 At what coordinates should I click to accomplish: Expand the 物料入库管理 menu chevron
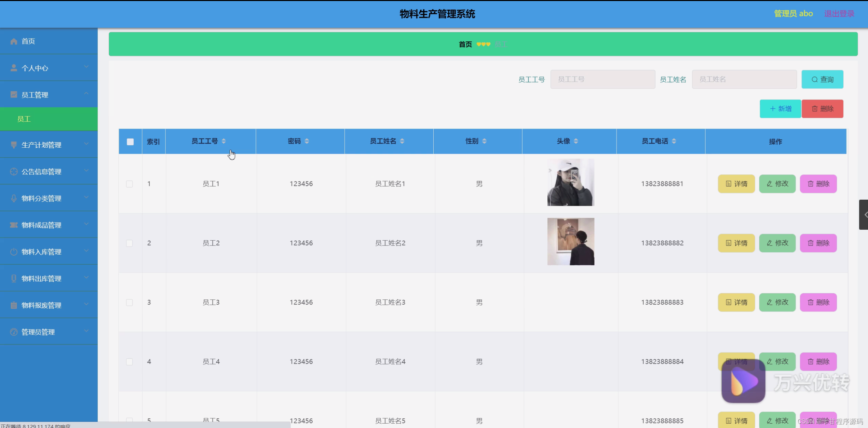[x=86, y=251]
